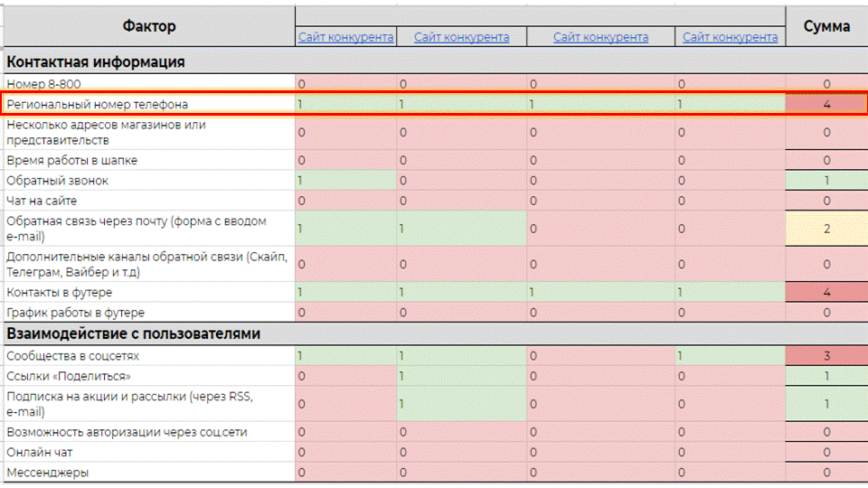Open the first Сайт конкурента link
The width and height of the screenshot is (868, 488).
[x=346, y=37]
